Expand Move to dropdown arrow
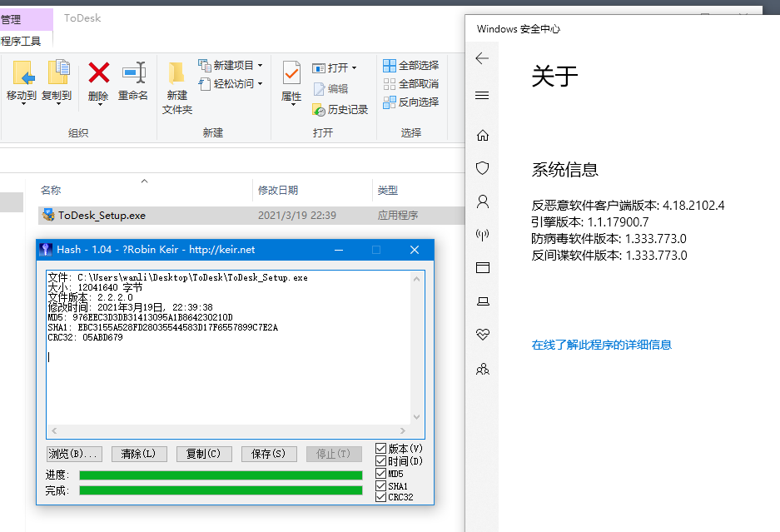Screen dimensions: 780x532 (x=22, y=103)
